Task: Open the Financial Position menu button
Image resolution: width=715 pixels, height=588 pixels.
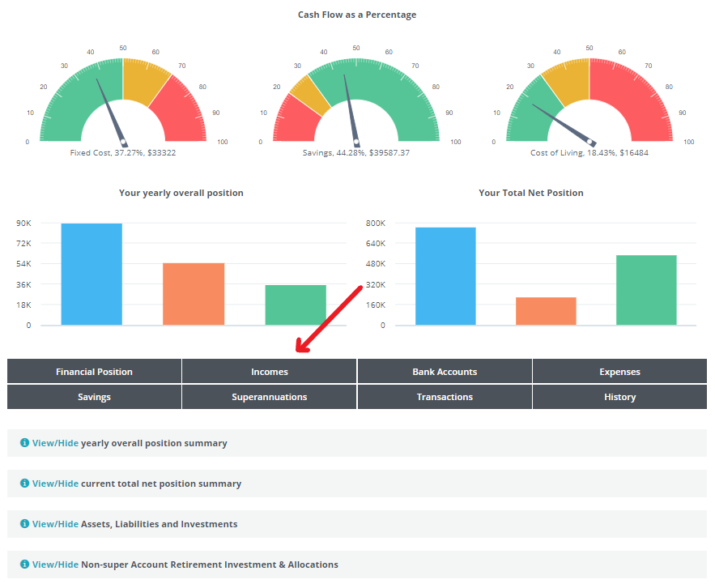Action: coord(94,372)
